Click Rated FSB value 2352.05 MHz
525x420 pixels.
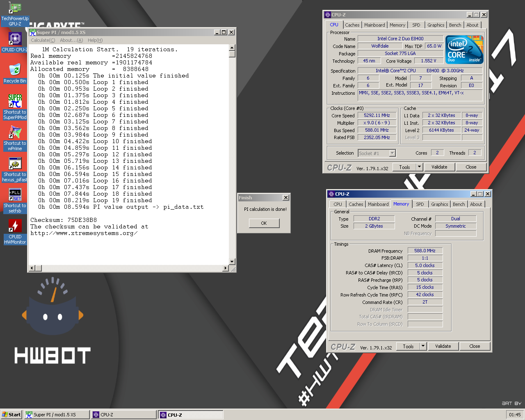click(377, 137)
